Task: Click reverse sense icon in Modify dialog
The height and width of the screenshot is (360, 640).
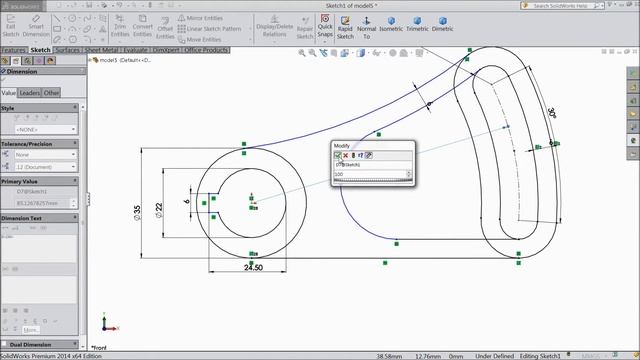Action: coord(360,155)
